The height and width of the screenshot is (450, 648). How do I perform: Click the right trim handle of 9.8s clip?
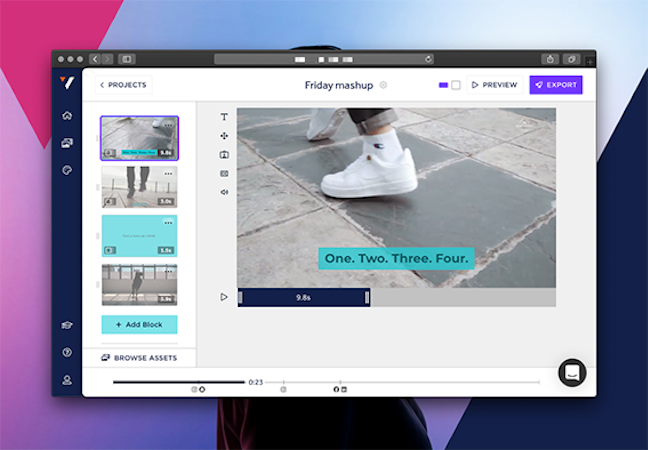367,297
